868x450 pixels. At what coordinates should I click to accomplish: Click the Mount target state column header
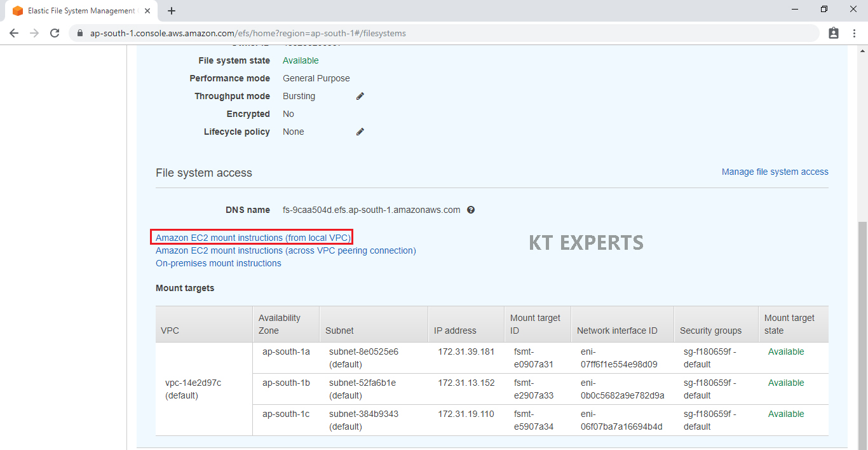(794, 324)
